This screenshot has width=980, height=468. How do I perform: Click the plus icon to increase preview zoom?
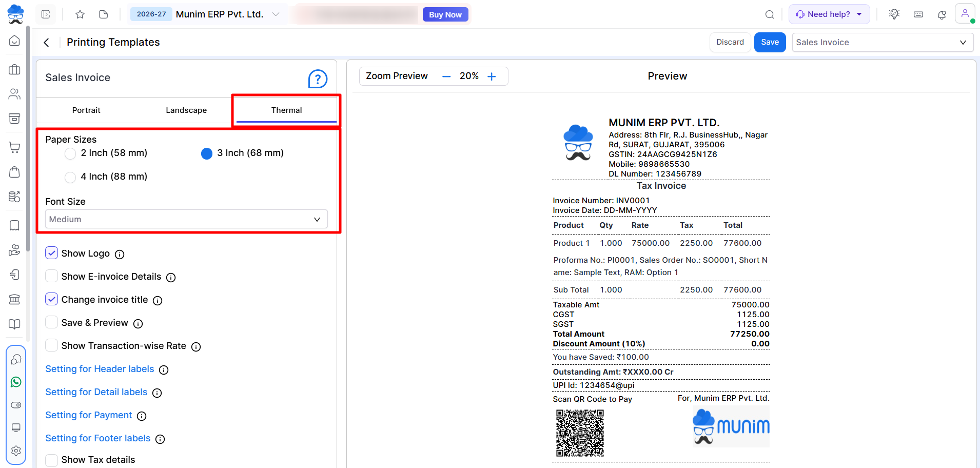tap(492, 76)
